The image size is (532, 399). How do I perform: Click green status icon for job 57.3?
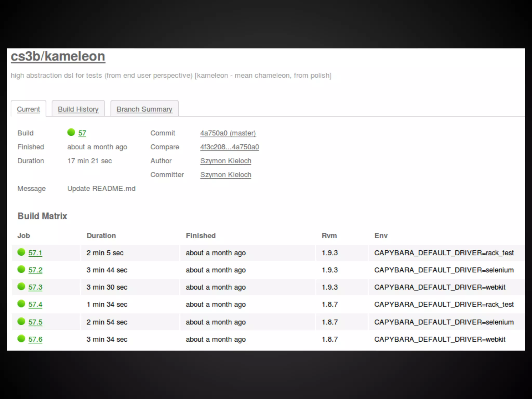(x=21, y=286)
